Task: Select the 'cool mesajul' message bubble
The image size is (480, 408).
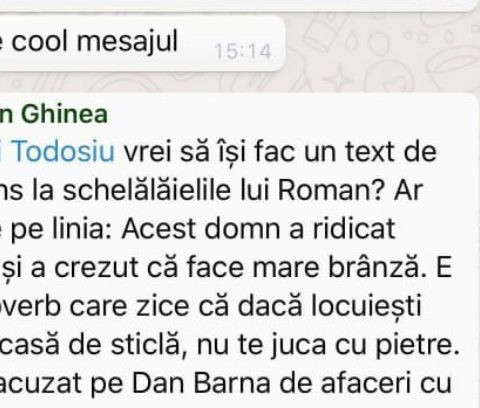Action: click(x=143, y=43)
